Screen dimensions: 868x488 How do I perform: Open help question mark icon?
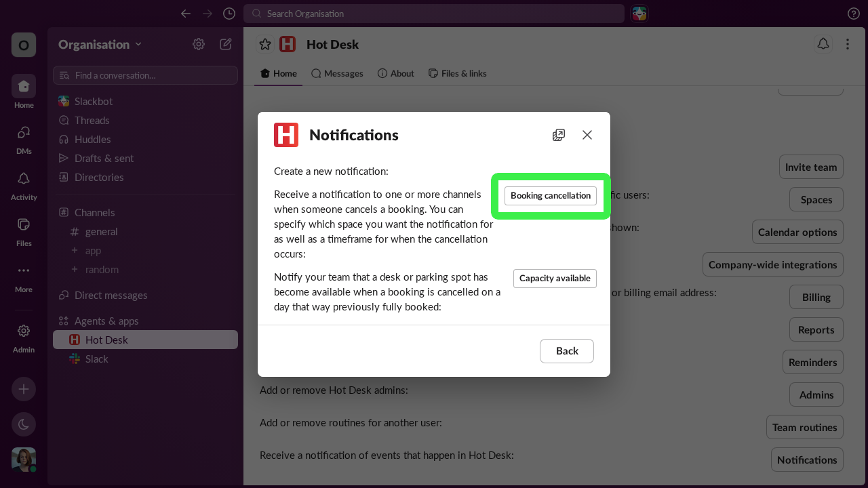coord(854,14)
